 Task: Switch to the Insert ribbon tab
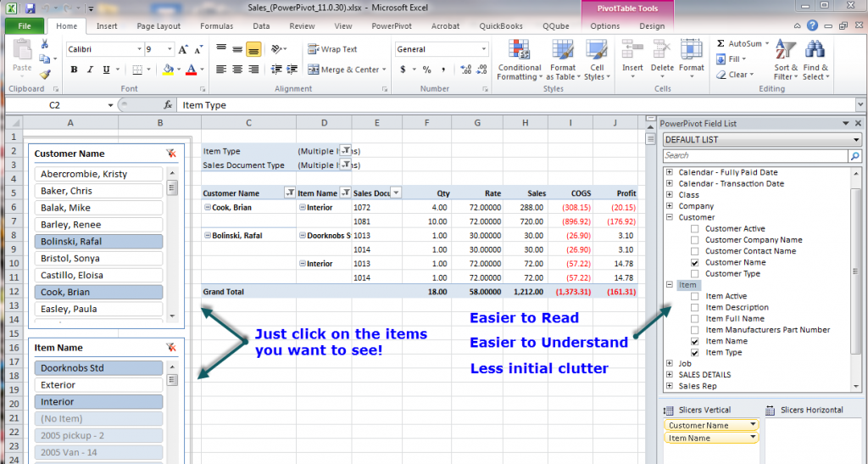pos(107,26)
